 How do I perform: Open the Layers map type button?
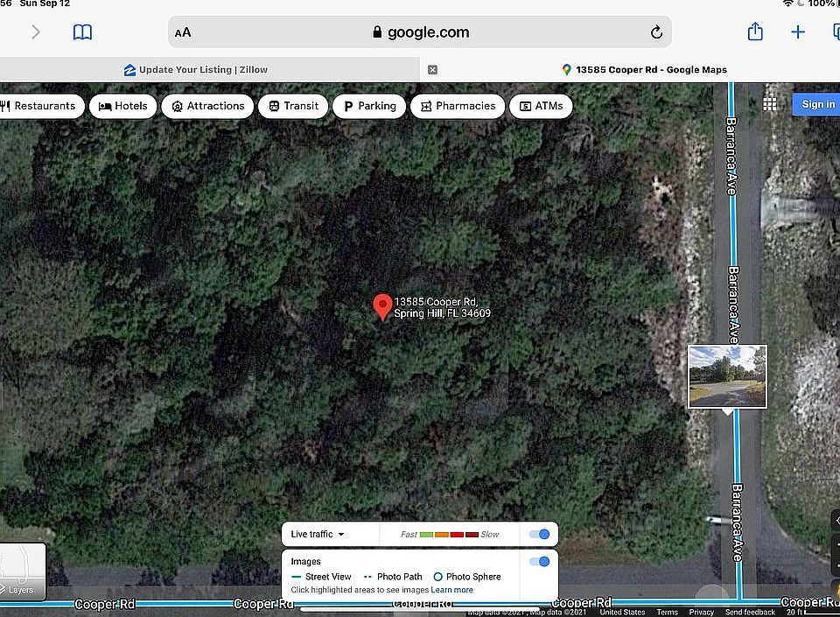tap(23, 571)
